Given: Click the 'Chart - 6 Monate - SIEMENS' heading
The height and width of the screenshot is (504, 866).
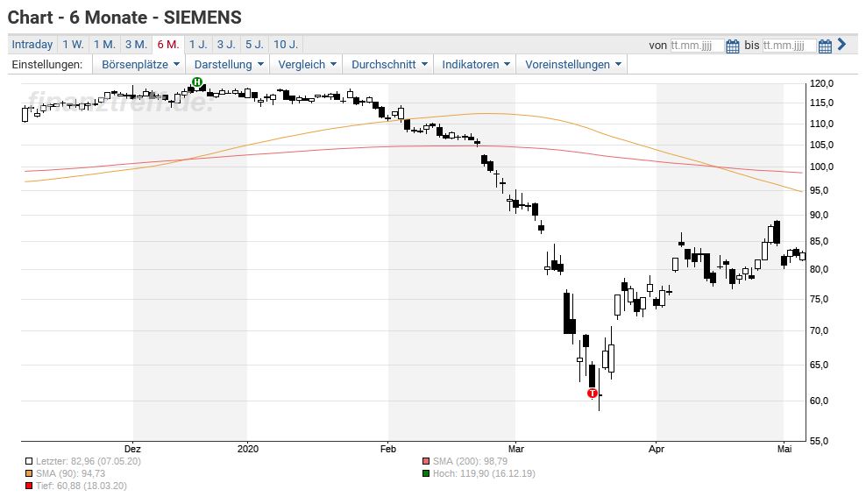Looking at the screenshot, I should 124,18.
